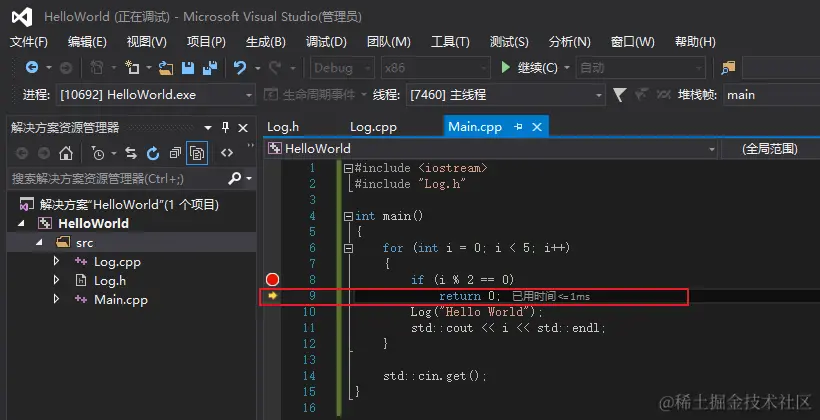Open the Solution Explorer window options arrow
Screen dimensions: 820x420
coord(208,128)
